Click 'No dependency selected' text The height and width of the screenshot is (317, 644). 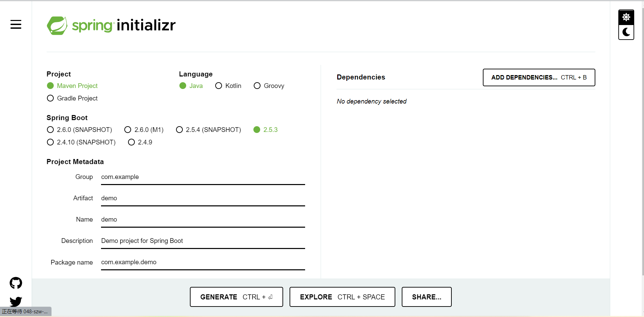372,101
